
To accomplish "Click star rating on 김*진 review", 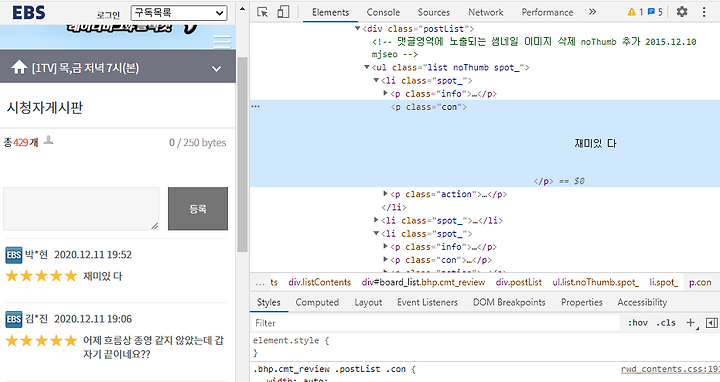I will click(41, 340).
